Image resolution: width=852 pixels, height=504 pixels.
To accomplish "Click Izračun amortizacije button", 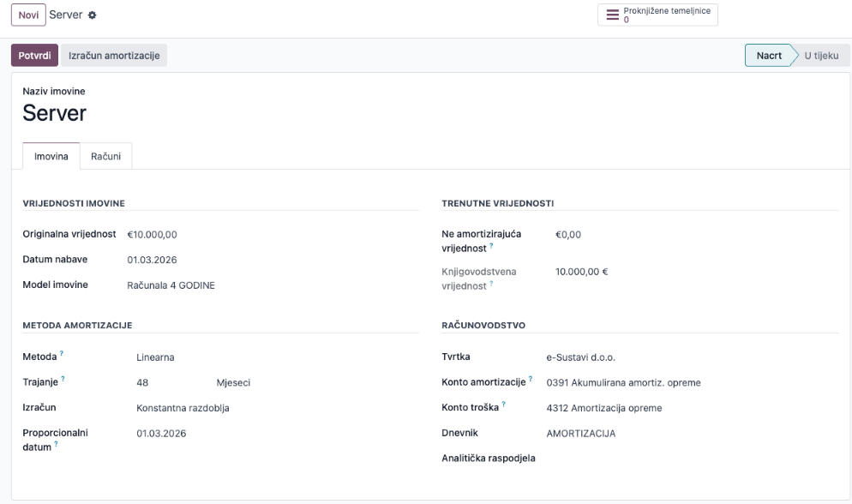I will pos(114,56).
